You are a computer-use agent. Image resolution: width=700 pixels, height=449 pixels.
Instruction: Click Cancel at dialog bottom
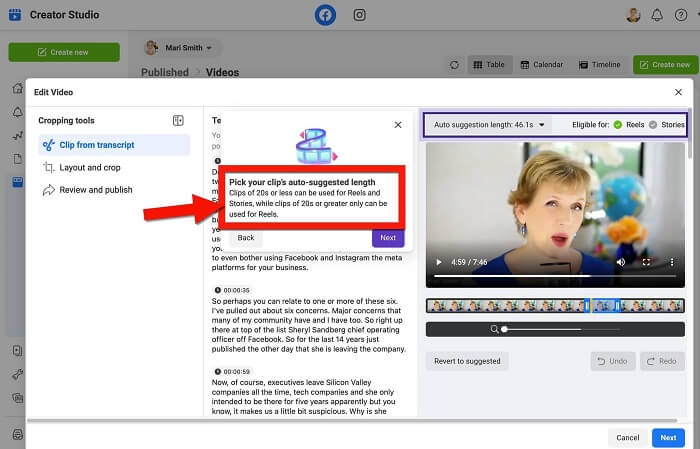click(x=628, y=438)
